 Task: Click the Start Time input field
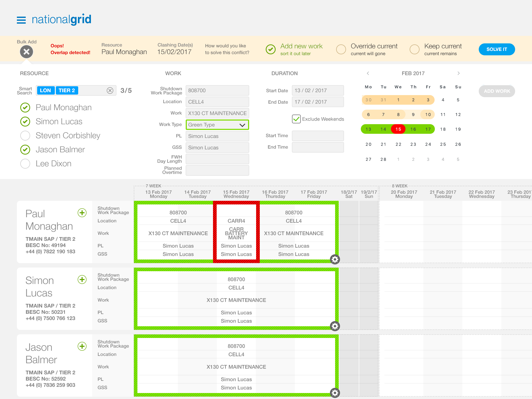[318, 136]
